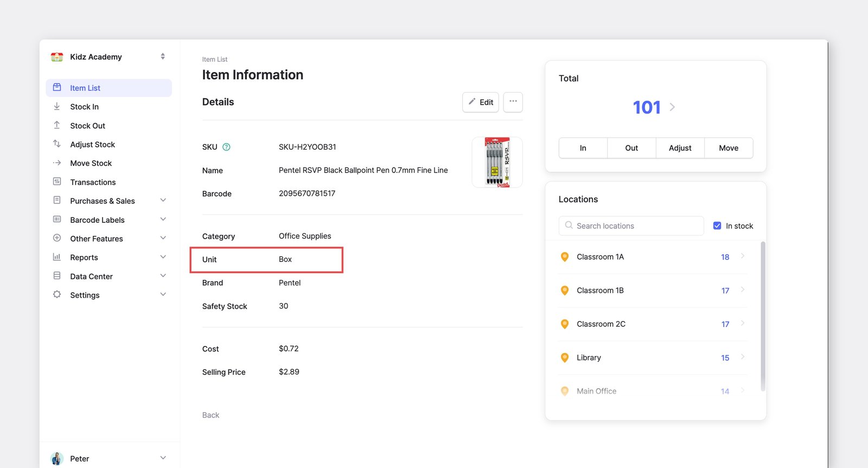Screen dimensions: 868x468
Task: Click the Adjust Stock arrows icon
Action: click(x=57, y=144)
